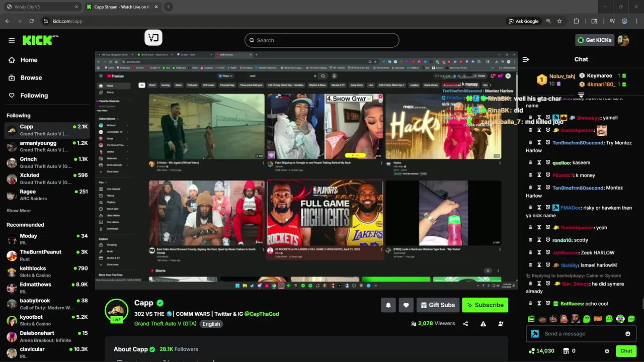
Task: Click the green Chat send button
Action: point(626,351)
